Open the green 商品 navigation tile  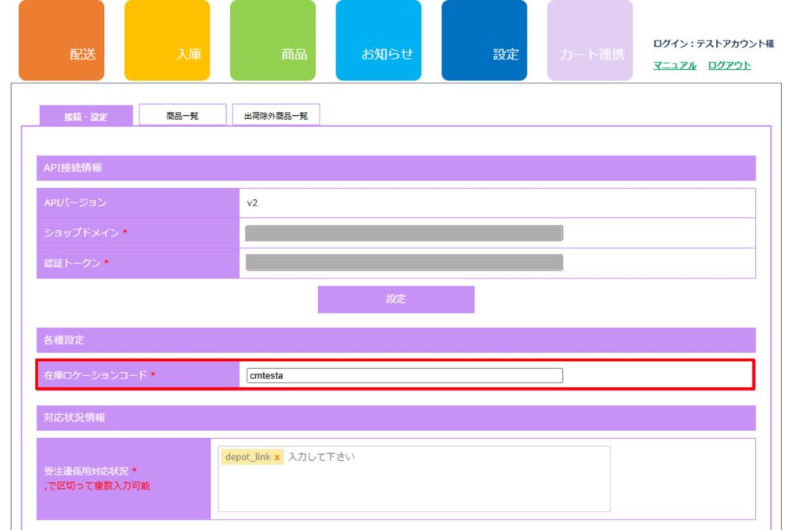coord(273,40)
